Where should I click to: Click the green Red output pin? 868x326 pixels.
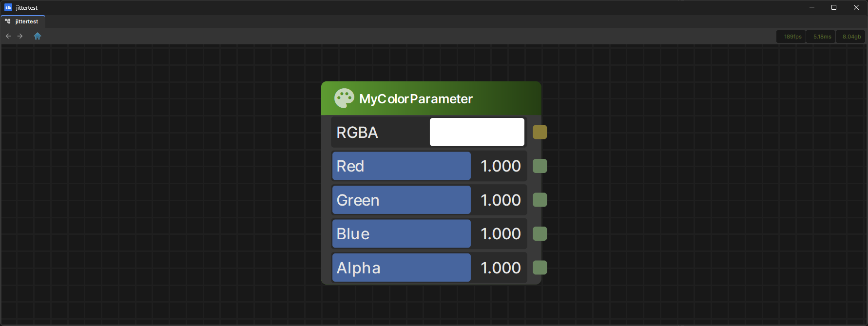pos(540,166)
